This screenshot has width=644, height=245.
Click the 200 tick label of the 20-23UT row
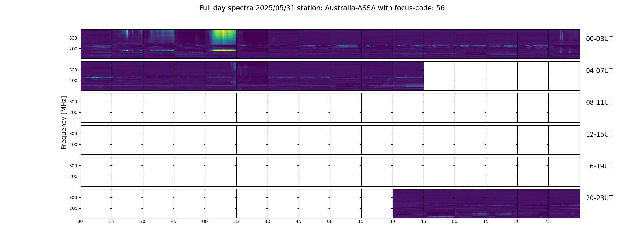(73, 208)
